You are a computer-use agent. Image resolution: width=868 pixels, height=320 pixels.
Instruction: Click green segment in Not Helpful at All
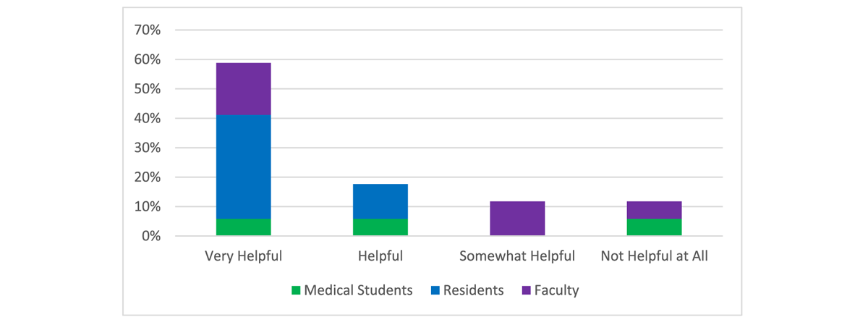point(654,227)
